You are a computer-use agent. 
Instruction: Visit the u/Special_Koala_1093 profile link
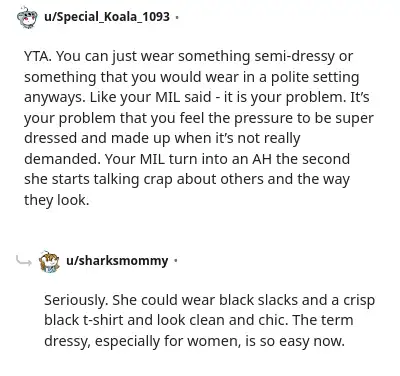pos(107,16)
